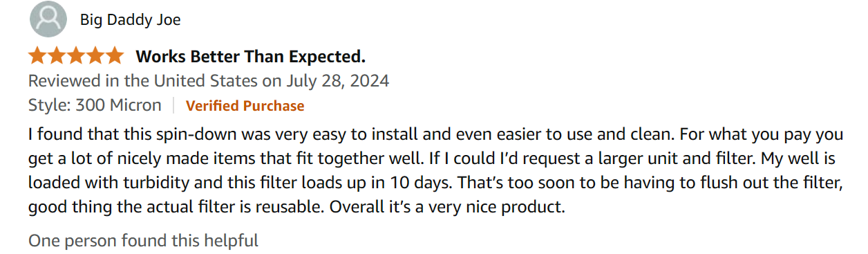
Task: Click the second orange rating star
Action: tap(57, 56)
